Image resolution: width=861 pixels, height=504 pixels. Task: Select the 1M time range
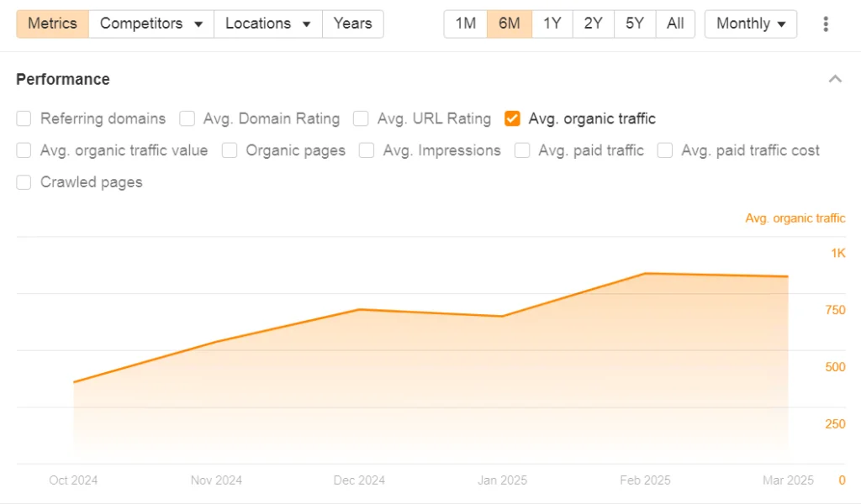[x=466, y=24]
